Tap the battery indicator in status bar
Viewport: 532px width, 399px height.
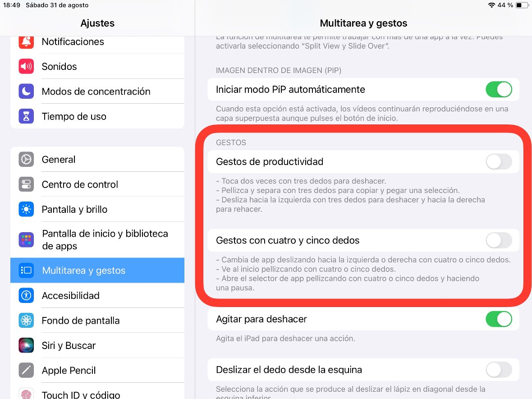(x=522, y=5)
